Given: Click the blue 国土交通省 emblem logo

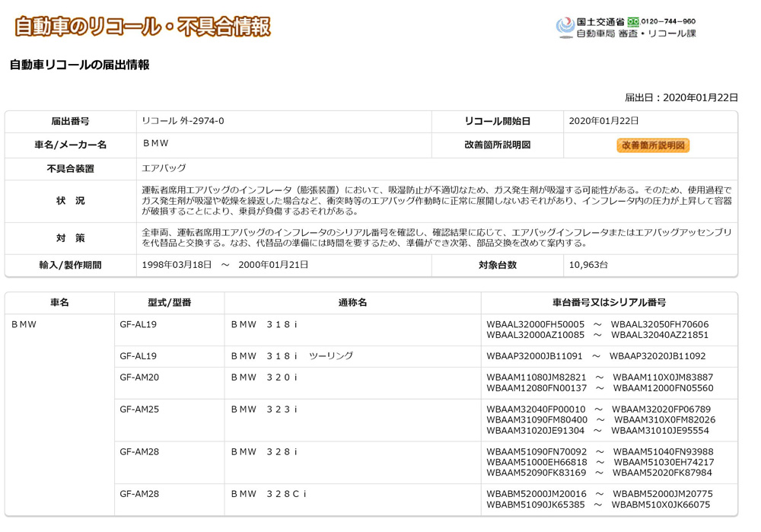Looking at the screenshot, I should (x=565, y=27).
